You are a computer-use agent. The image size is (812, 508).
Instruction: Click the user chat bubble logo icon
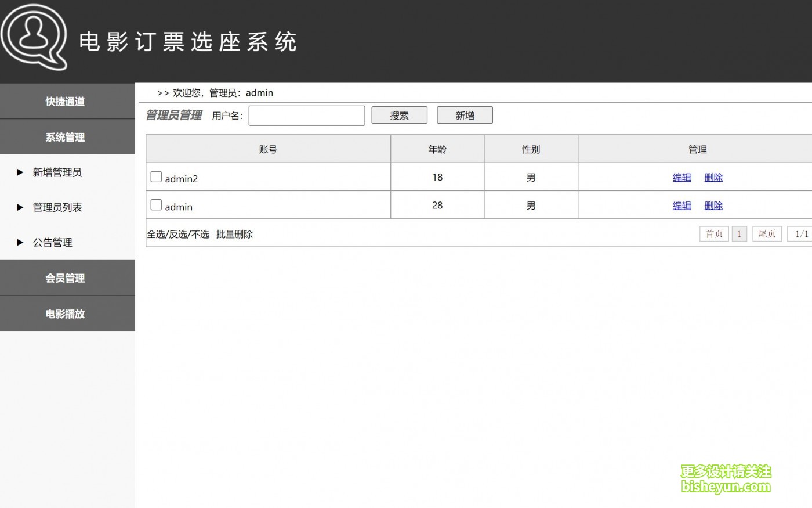tap(34, 37)
